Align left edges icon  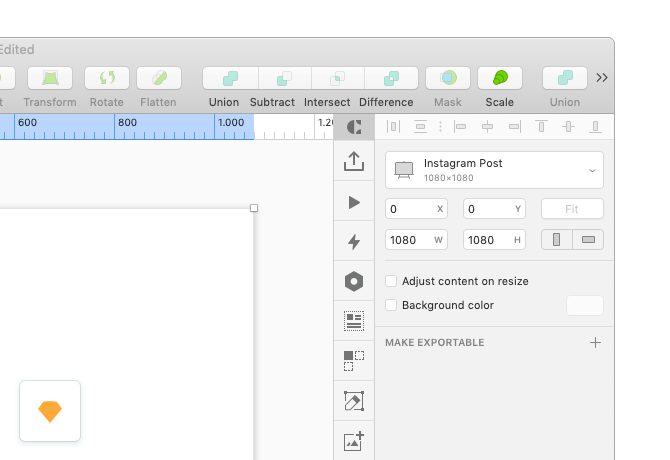(x=460, y=127)
